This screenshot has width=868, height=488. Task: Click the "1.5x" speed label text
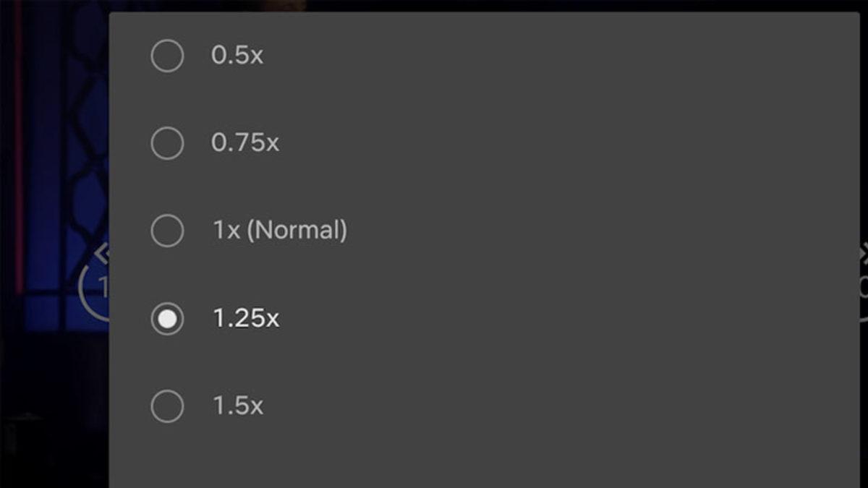tap(238, 406)
